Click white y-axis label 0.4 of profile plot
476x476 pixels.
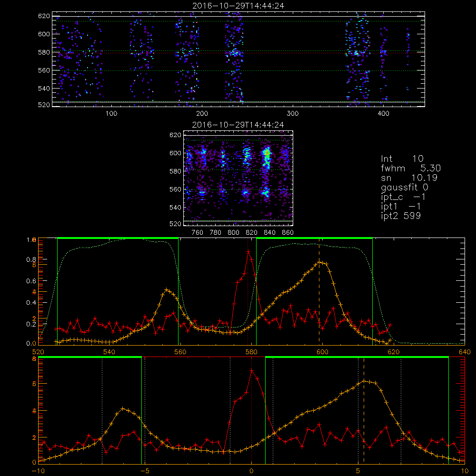pos(30,303)
